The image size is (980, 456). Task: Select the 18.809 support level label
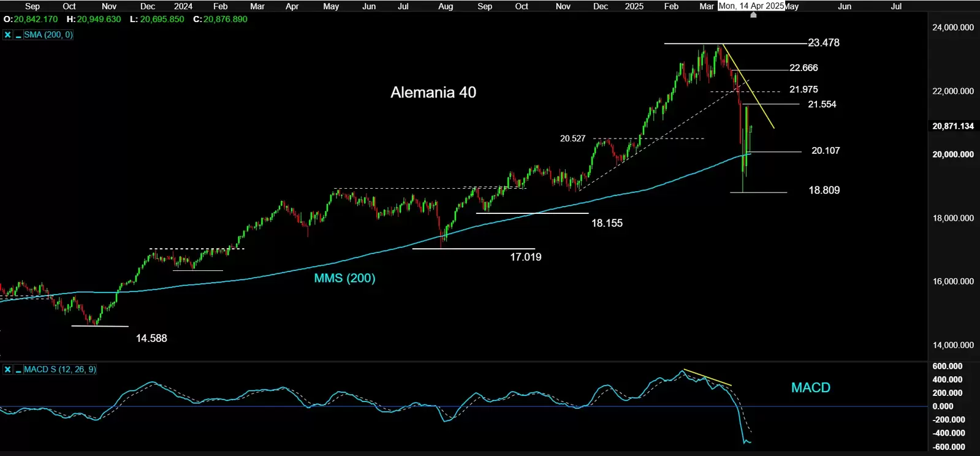[824, 190]
